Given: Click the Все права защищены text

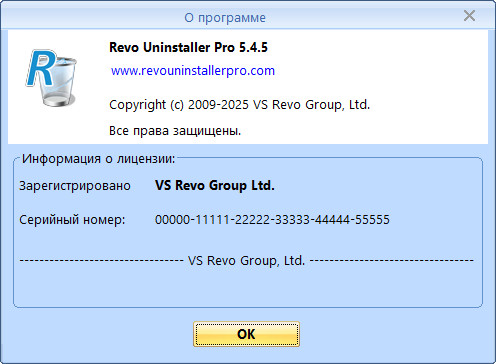Looking at the screenshot, I should (175, 131).
